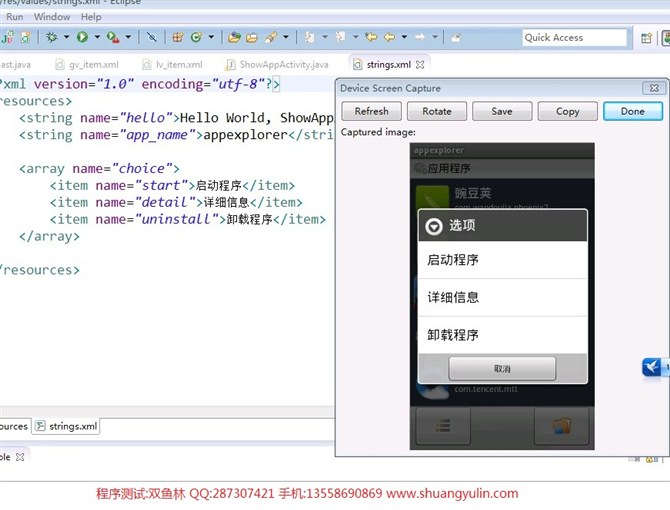670x510 pixels.
Task: Focus the Quick Access search field
Action: tap(574, 38)
